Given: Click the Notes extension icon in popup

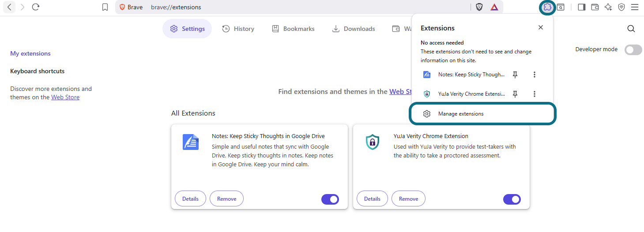Looking at the screenshot, I should 427,75.
